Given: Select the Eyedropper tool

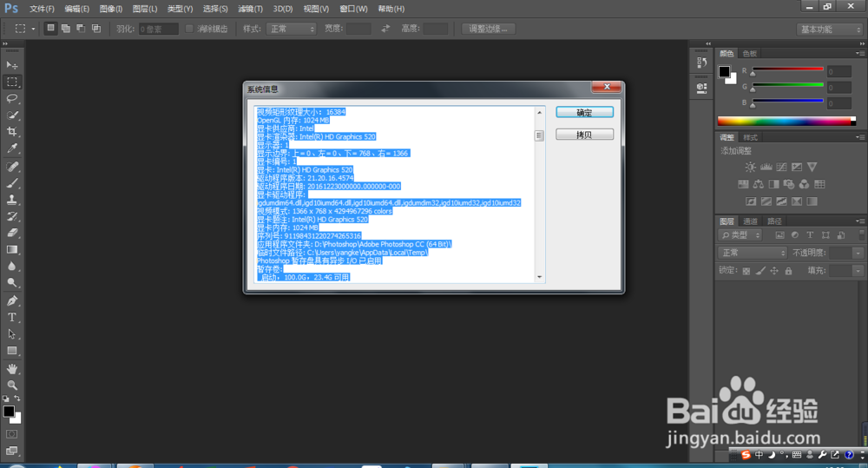Looking at the screenshot, I should click(11, 148).
